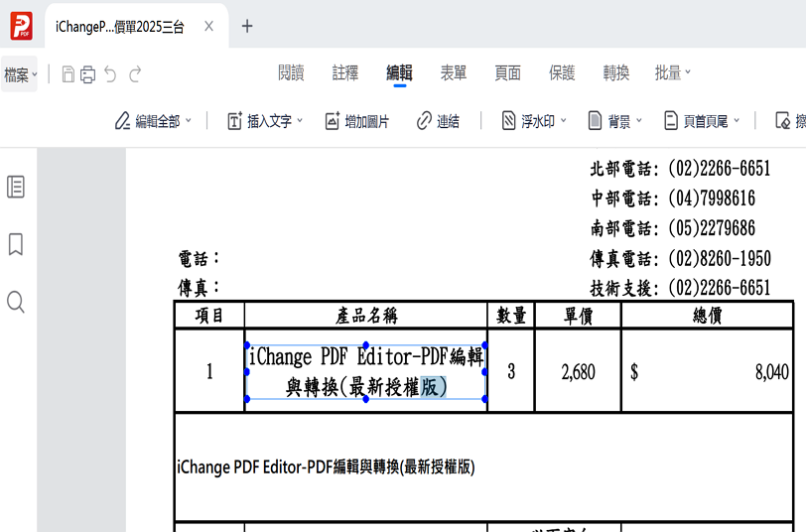This screenshot has width=806, height=532.
Task: Expand the 浮水印 dropdown arrow
Action: 564,120
